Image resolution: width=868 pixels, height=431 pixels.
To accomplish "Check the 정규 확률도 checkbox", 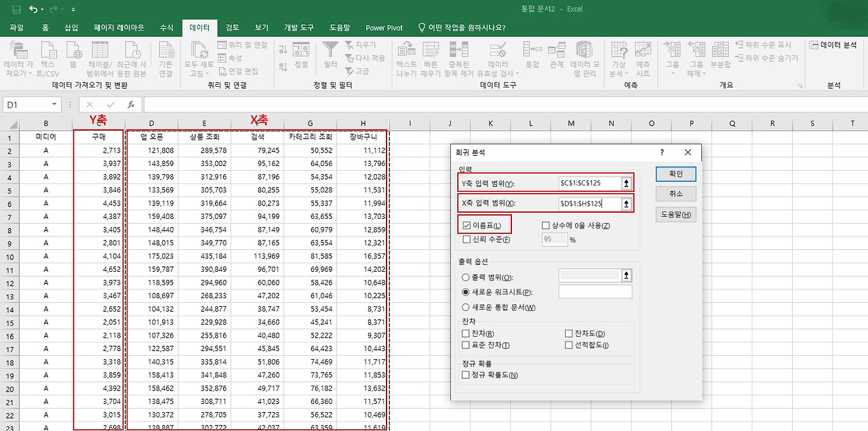I will click(466, 375).
